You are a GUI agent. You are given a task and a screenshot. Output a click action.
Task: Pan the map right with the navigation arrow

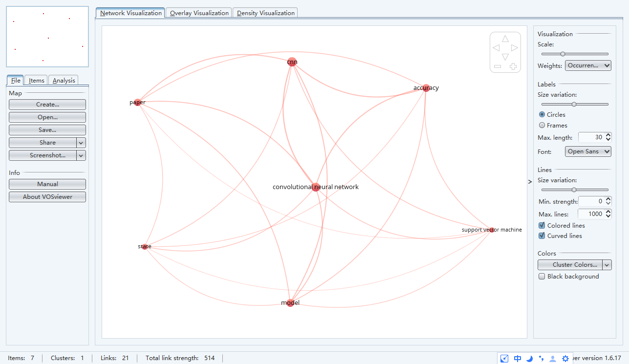(515, 48)
